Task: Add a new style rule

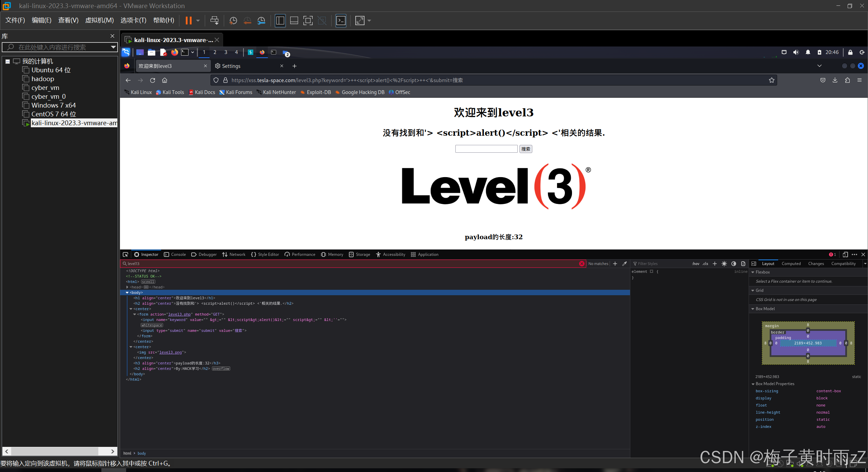Action: pyautogui.click(x=715, y=264)
